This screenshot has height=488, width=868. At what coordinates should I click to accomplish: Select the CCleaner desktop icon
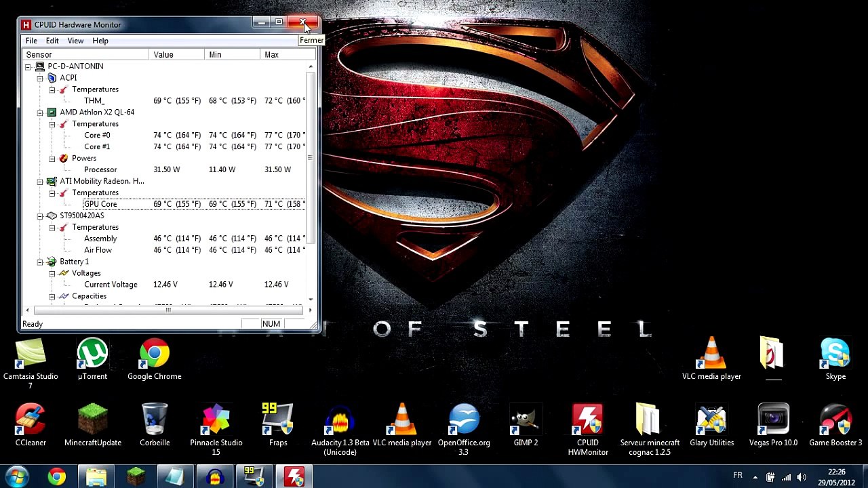pos(31,426)
